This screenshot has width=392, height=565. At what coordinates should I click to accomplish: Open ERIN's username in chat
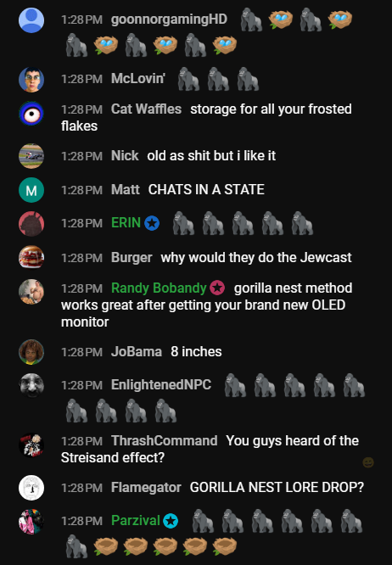pos(126,223)
